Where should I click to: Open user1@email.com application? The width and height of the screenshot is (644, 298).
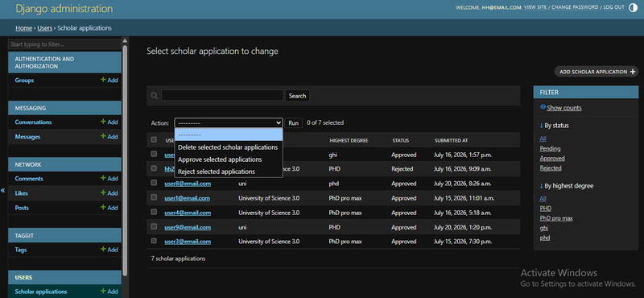188,198
